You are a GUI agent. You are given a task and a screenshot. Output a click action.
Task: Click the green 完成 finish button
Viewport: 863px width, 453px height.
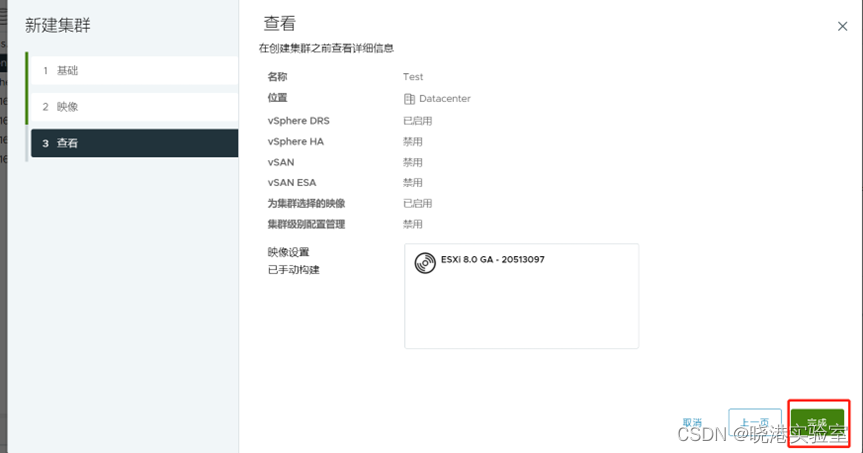817,423
